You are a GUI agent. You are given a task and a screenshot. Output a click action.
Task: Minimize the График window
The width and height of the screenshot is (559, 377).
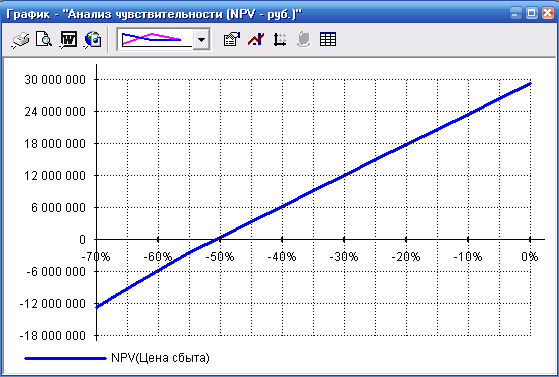point(515,14)
